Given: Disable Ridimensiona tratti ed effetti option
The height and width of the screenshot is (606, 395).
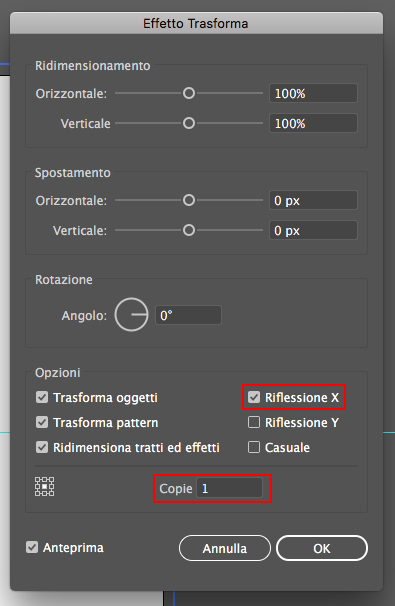Looking at the screenshot, I should pyautogui.click(x=42, y=447).
